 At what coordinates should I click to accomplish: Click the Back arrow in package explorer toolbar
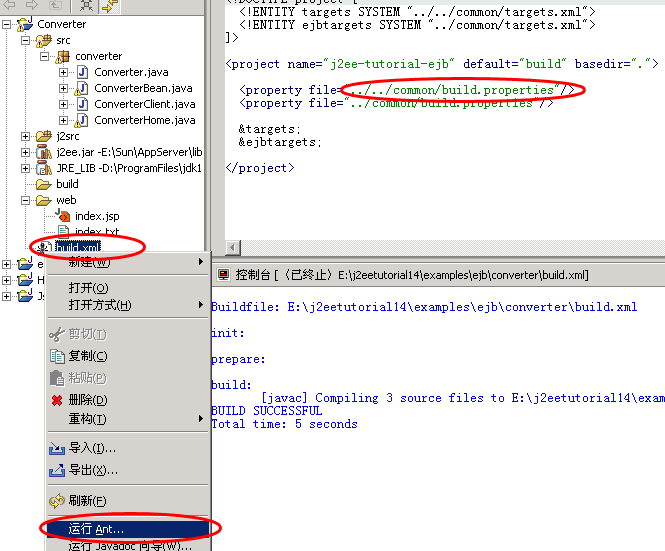click(9, 4)
